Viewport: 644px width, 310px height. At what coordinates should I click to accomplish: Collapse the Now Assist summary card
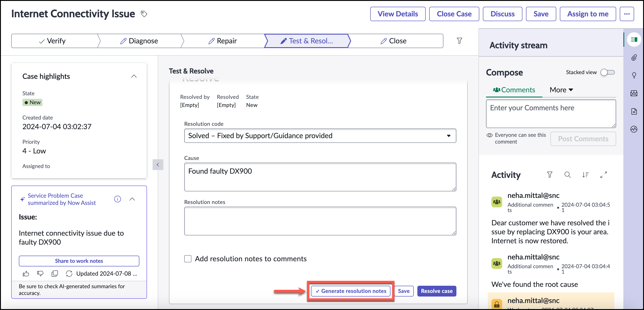point(132,199)
